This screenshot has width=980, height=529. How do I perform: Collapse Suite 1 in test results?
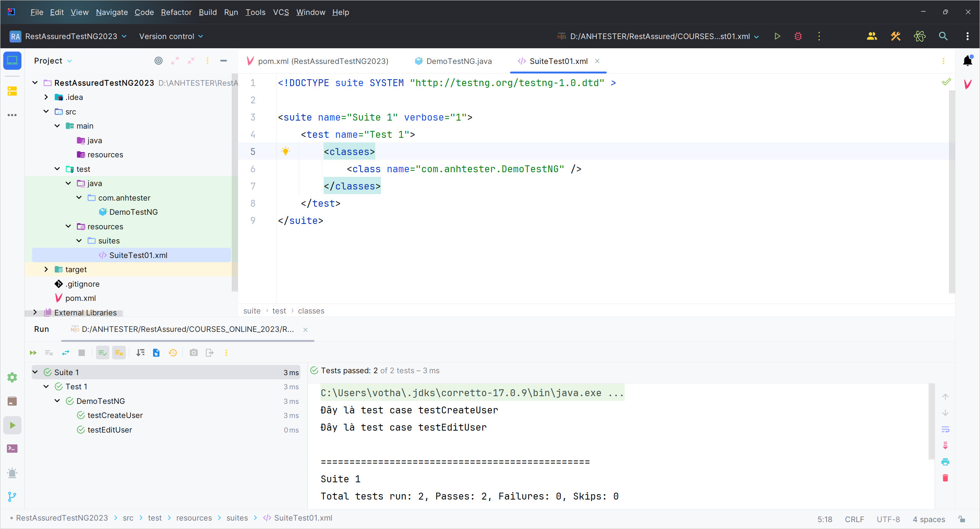point(35,372)
